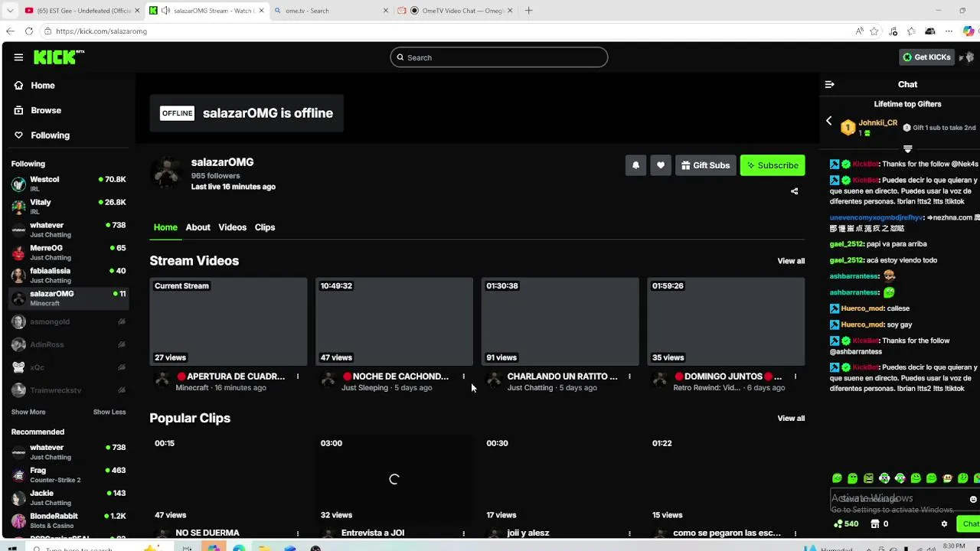
Task: Open salazarOMG streamer avatar
Action: pyautogui.click(x=167, y=174)
